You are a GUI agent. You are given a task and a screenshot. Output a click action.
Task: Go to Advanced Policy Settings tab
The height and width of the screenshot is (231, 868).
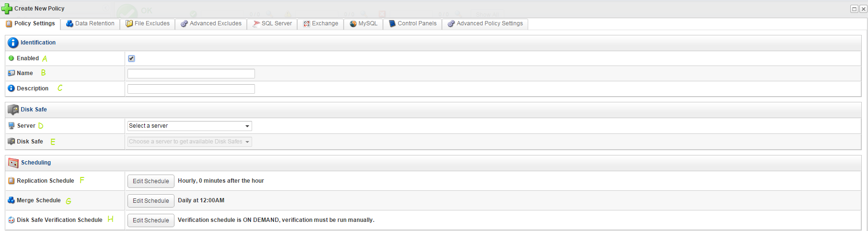tap(485, 23)
